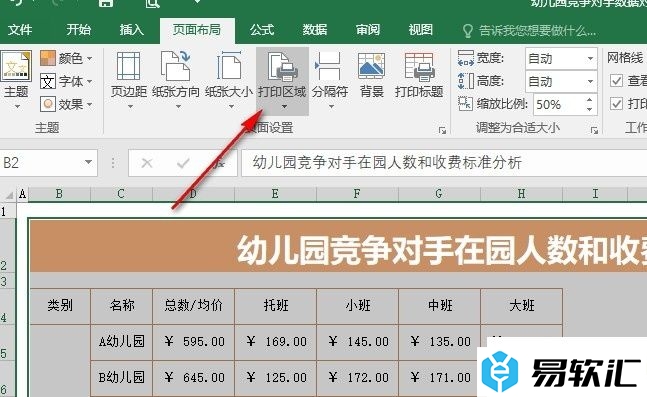Click the confirm checkmark in formula bar
The width and height of the screenshot is (647, 397).
click(183, 163)
